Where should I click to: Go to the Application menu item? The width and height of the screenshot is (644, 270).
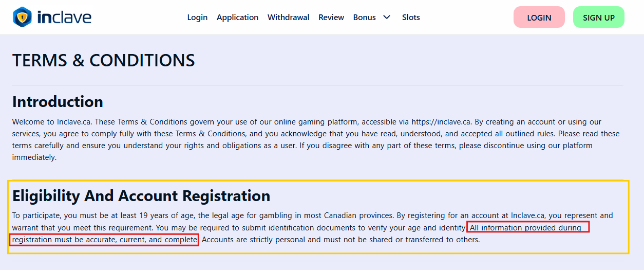click(x=237, y=17)
